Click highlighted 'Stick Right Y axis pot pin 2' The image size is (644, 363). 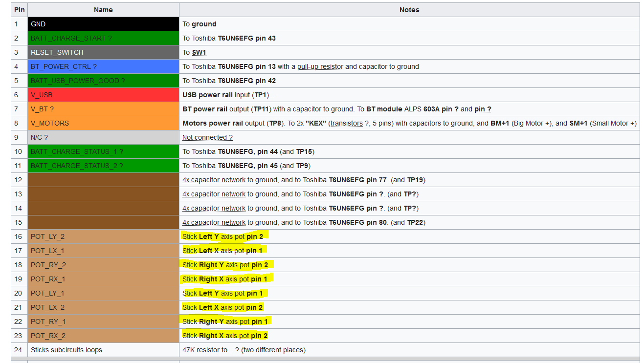coord(225,265)
